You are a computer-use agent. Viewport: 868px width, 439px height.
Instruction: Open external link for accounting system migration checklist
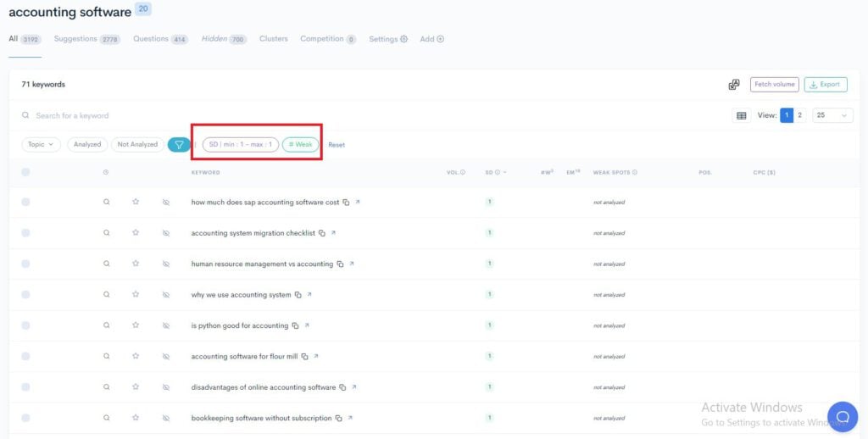[x=333, y=233]
